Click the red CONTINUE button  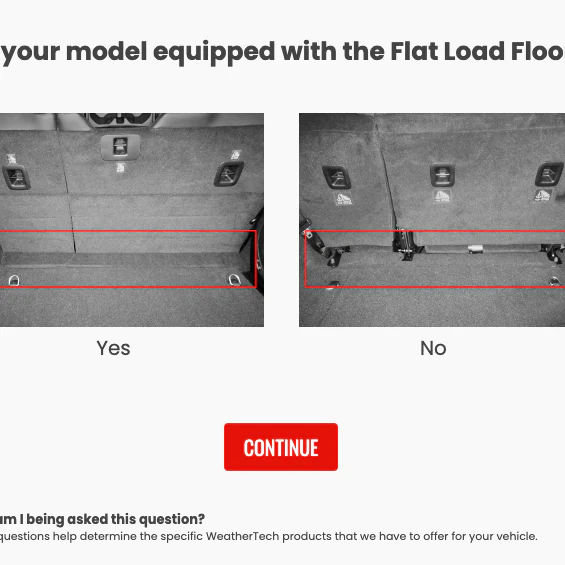tap(281, 447)
